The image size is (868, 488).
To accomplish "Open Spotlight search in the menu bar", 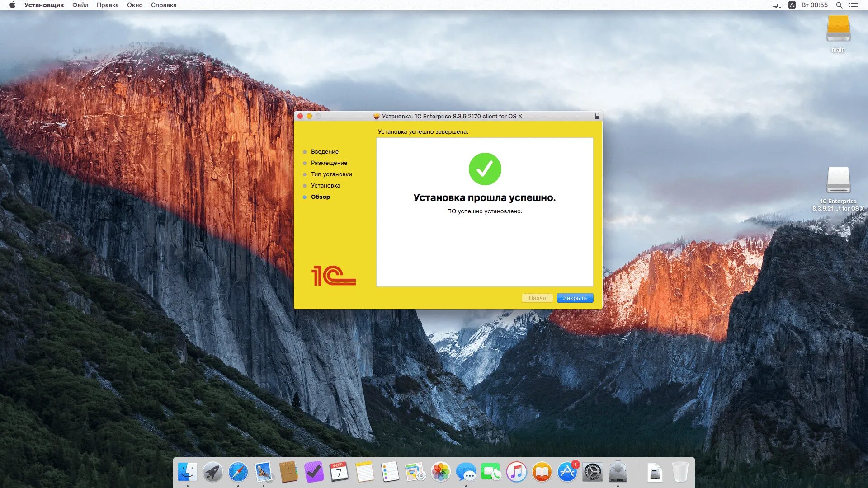I will (x=839, y=5).
